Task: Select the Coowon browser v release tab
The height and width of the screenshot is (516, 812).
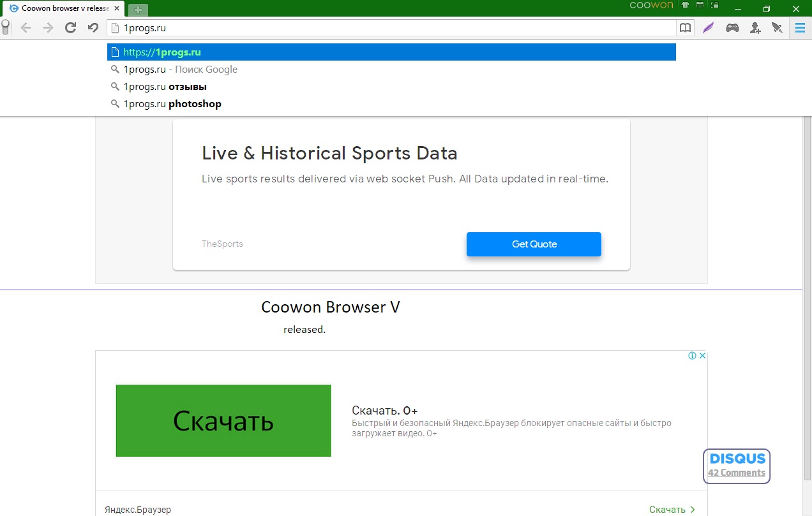Action: pos(64,9)
